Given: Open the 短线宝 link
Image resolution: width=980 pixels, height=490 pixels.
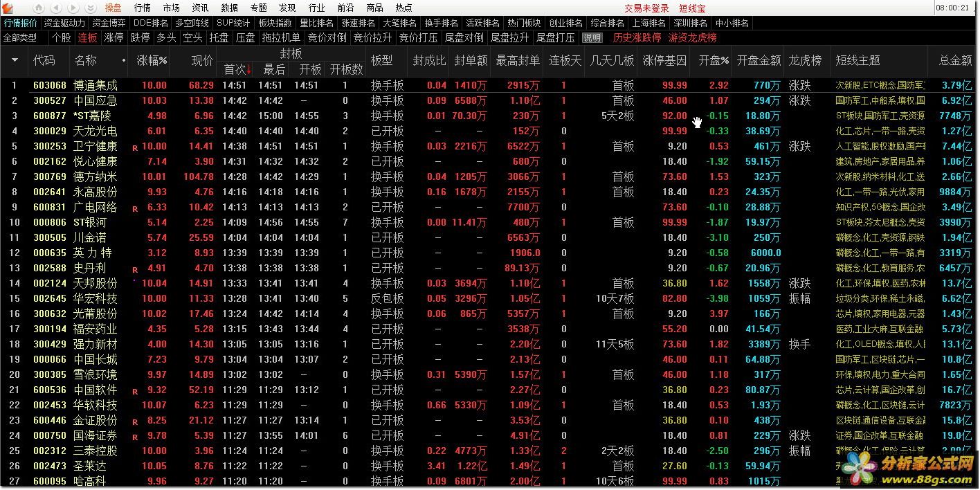Looking at the screenshot, I should pos(692,8).
